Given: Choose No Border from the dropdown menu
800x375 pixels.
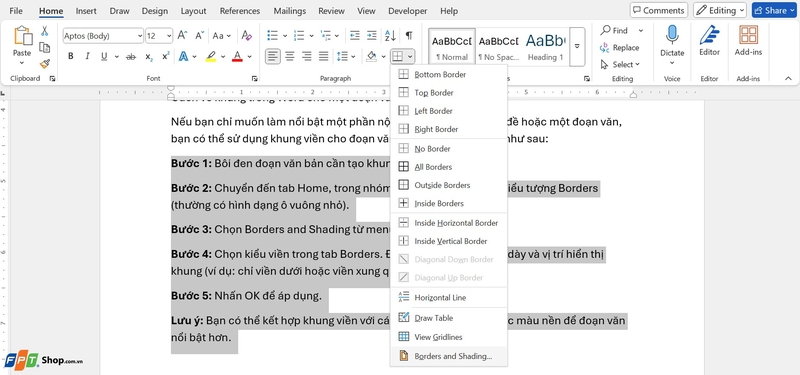Looking at the screenshot, I should tap(448, 148).
